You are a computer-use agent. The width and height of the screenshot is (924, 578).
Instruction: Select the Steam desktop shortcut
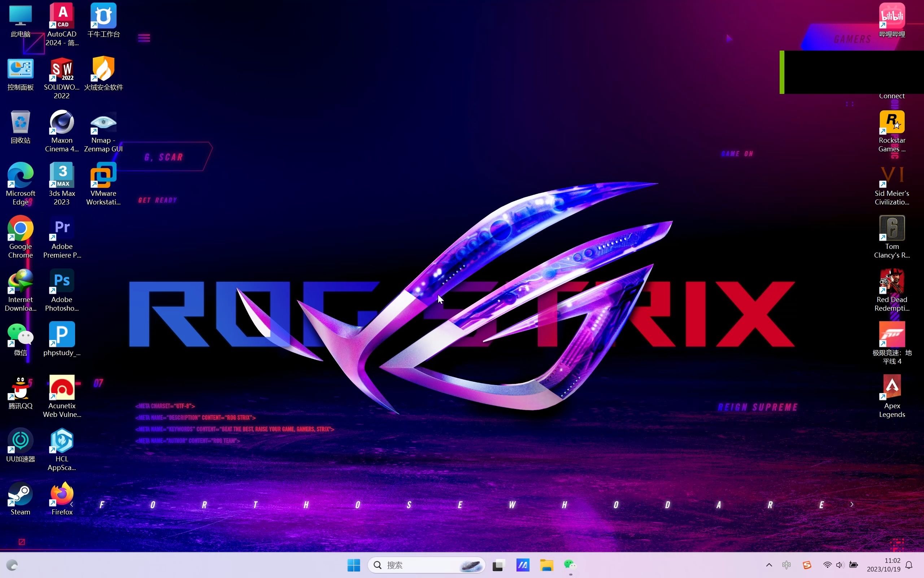pos(20,499)
